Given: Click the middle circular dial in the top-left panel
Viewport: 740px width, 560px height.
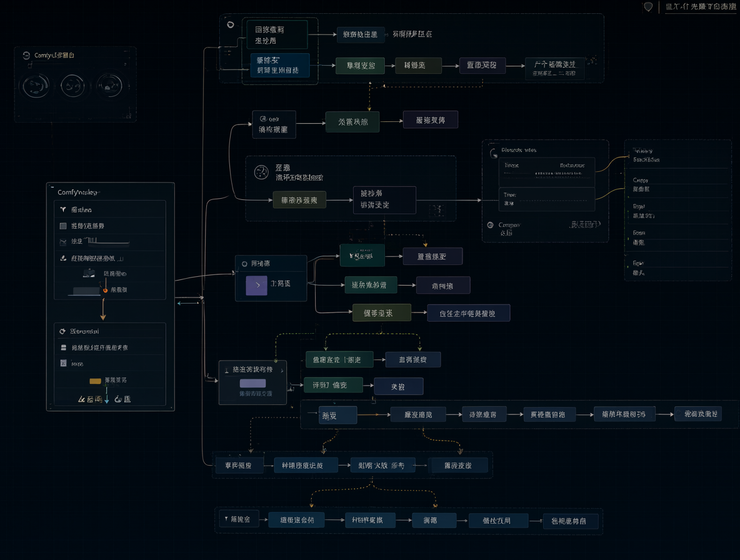Looking at the screenshot, I should coord(72,86).
